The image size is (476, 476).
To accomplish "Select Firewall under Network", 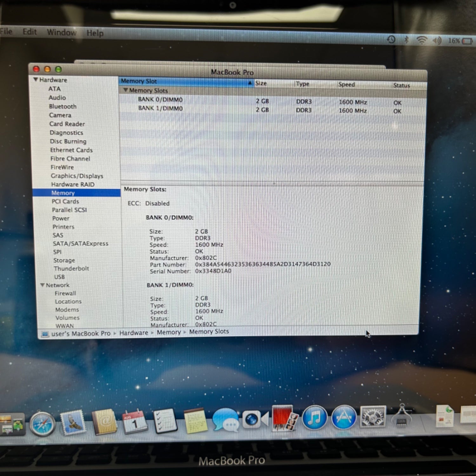I will 65,293.
